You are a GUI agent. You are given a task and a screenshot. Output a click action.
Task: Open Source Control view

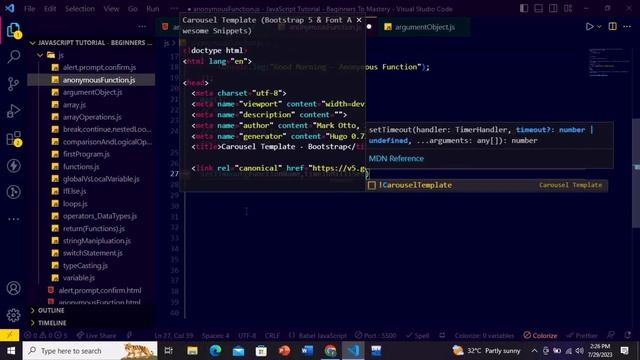(13, 84)
